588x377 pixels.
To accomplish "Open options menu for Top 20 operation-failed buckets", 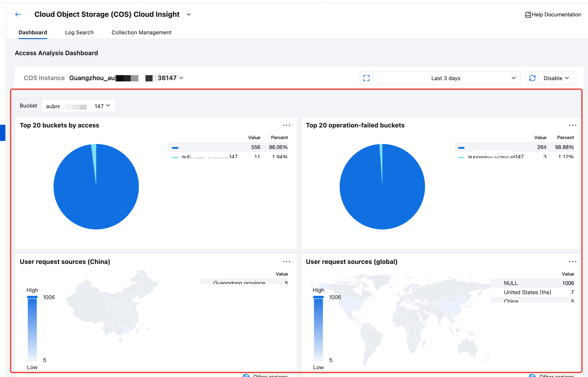I will (572, 125).
